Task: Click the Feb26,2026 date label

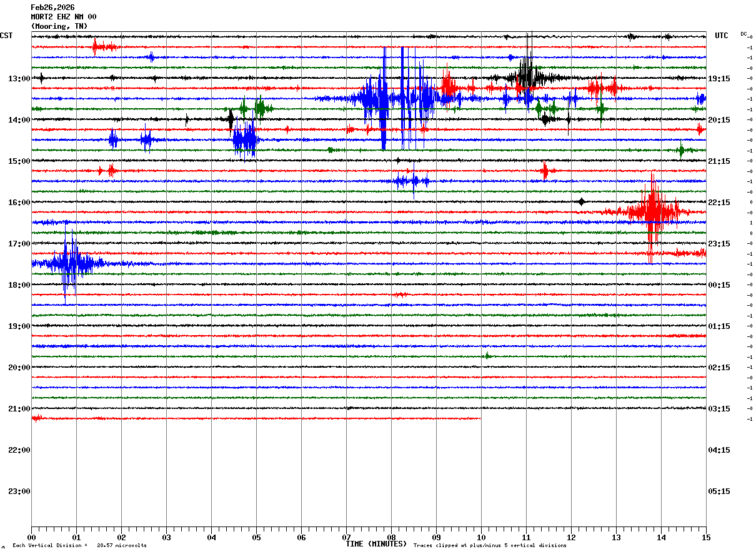Action: coord(52,8)
